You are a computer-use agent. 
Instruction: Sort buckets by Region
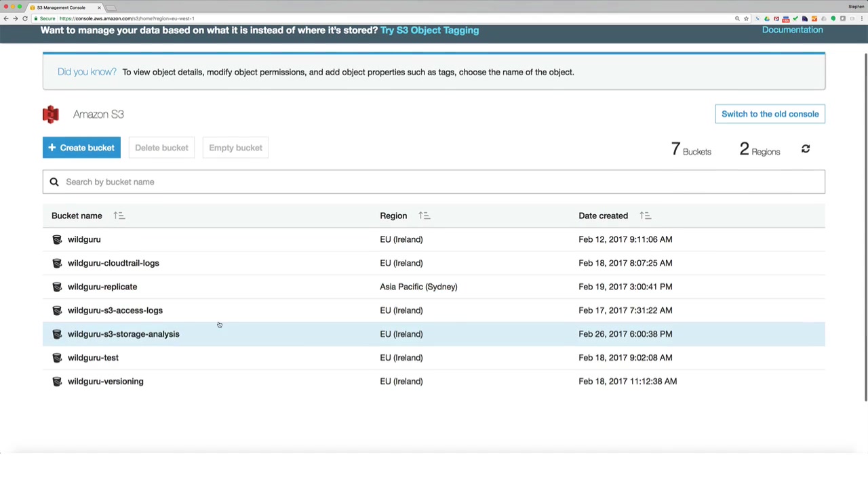(x=425, y=216)
